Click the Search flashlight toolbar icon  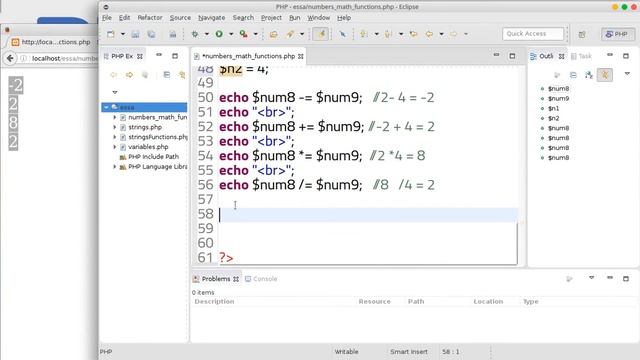click(x=290, y=34)
